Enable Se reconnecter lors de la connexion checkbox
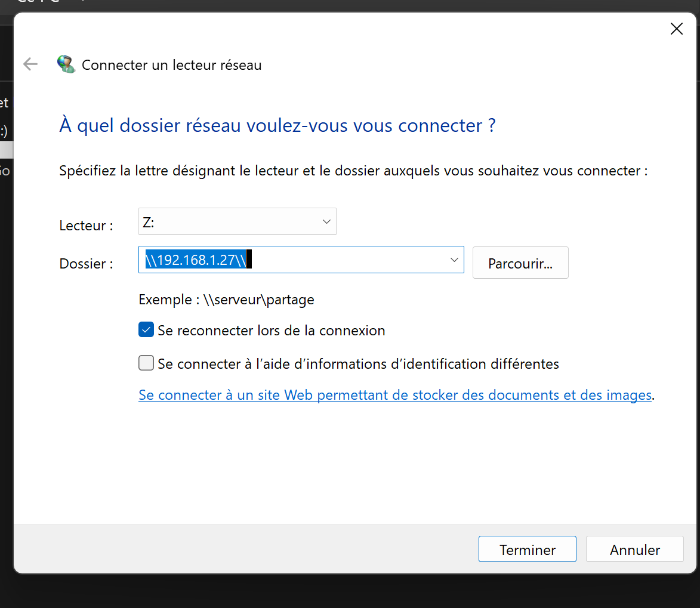The image size is (700, 608). coord(146,330)
